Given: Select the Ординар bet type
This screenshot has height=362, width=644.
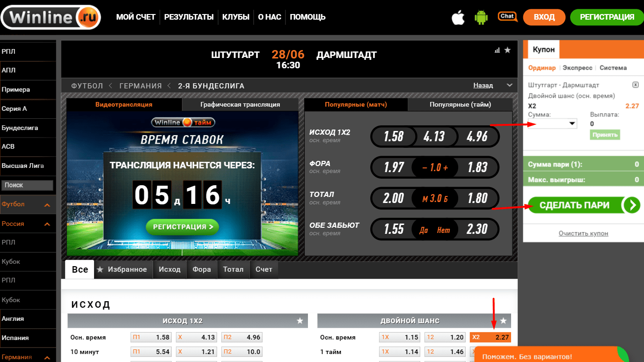Looking at the screenshot, I should click(542, 68).
